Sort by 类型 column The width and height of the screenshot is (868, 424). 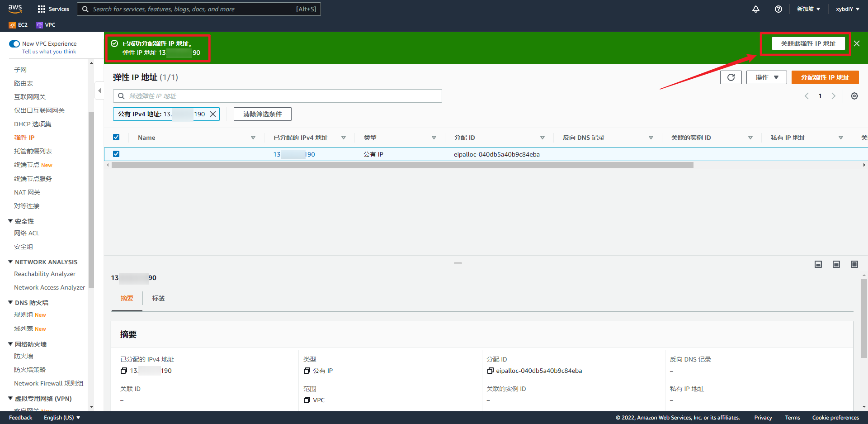434,138
